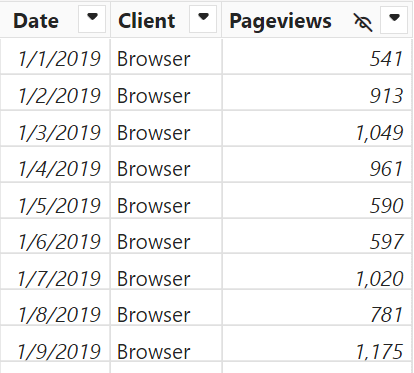Select the pageviews cell showing 781
Viewport: 414px width, 373px height.
click(317, 308)
